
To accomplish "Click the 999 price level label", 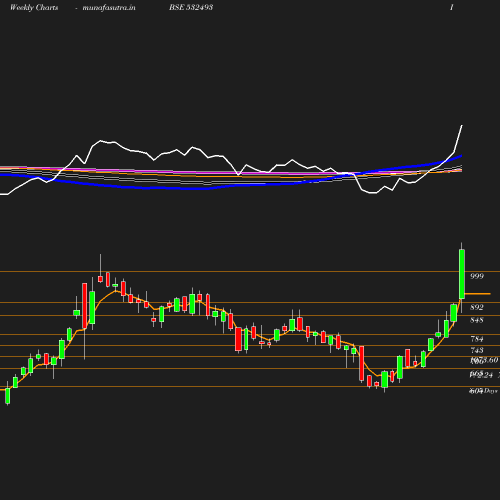I will click(477, 276).
